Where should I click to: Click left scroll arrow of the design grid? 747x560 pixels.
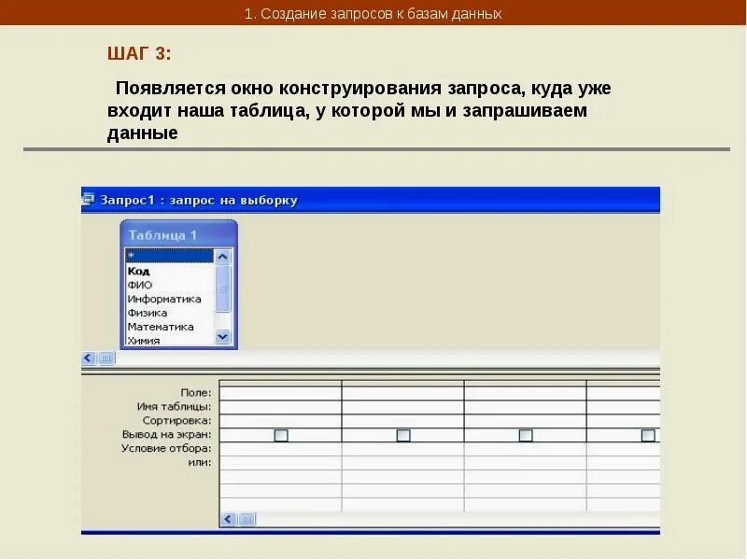pyautogui.click(x=229, y=519)
